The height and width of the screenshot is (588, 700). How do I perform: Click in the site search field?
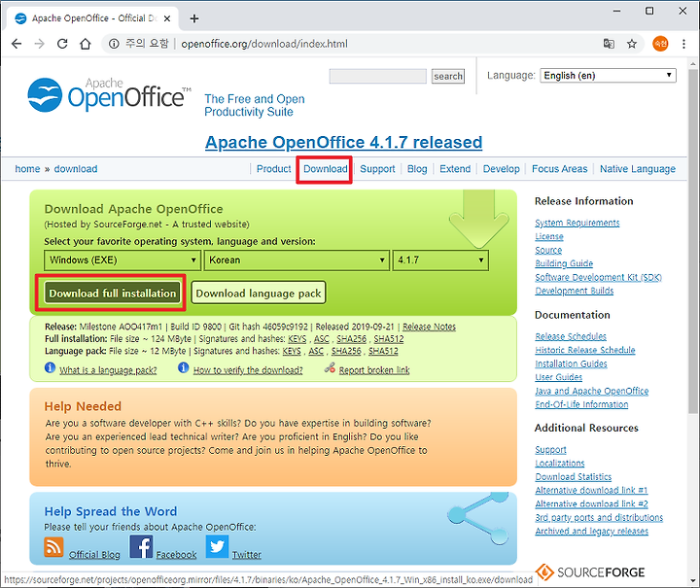[378, 76]
